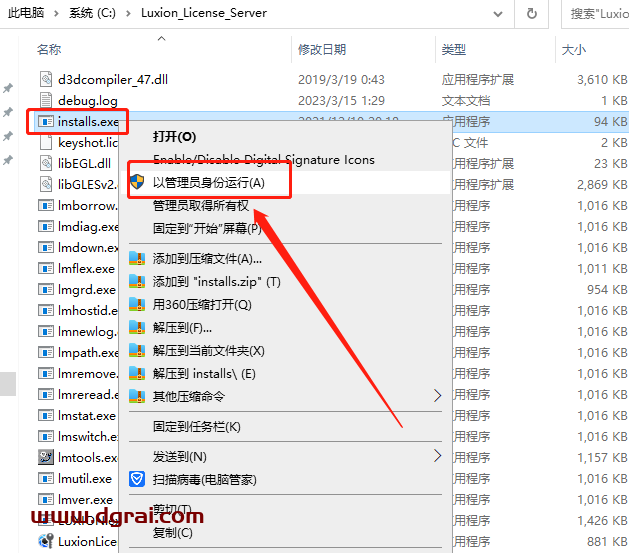This screenshot has height=553, width=629.
Task: Click the lmpath.exe application icon
Action: pyautogui.click(x=46, y=352)
